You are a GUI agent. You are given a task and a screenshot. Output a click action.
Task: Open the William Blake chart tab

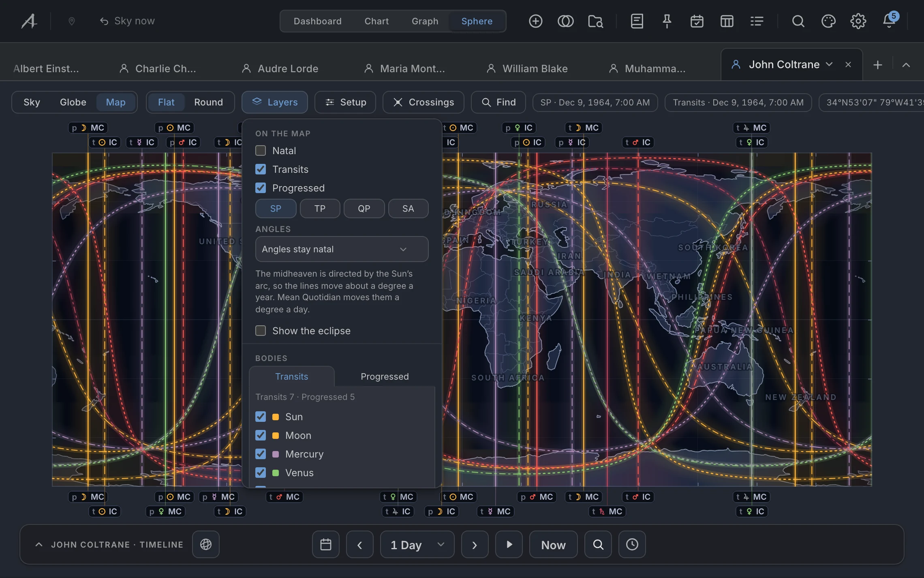point(527,69)
